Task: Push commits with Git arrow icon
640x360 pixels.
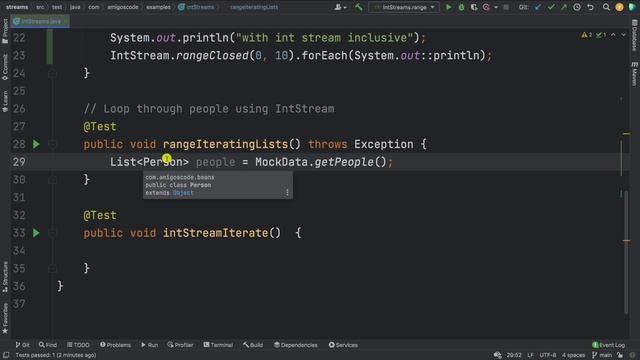Action: tap(564, 7)
